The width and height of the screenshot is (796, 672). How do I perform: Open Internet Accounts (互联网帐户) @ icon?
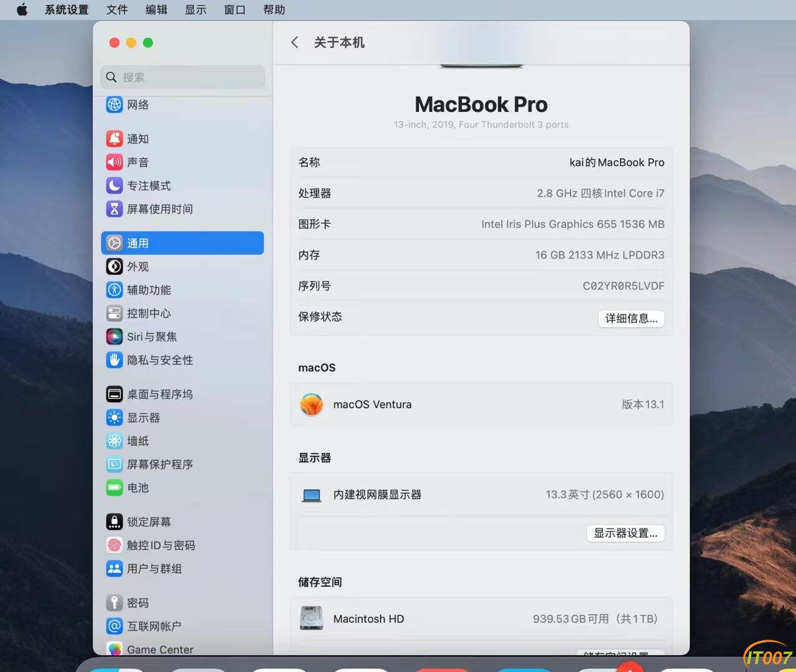[115, 626]
